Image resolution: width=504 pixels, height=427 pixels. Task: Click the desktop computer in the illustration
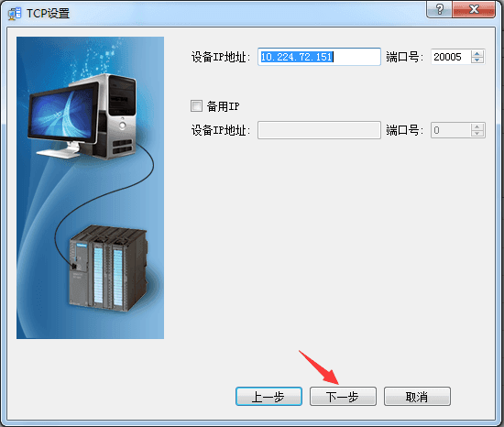[82, 116]
